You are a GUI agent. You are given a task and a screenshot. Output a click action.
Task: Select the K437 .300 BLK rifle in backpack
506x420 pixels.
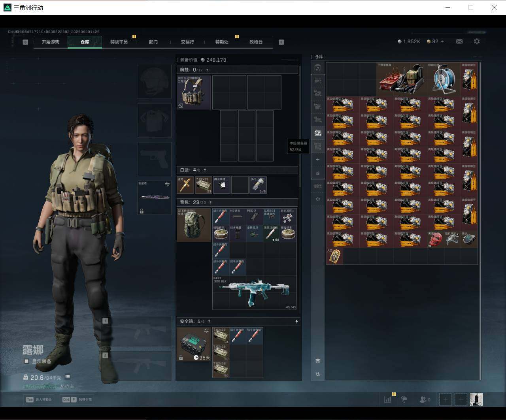255,292
